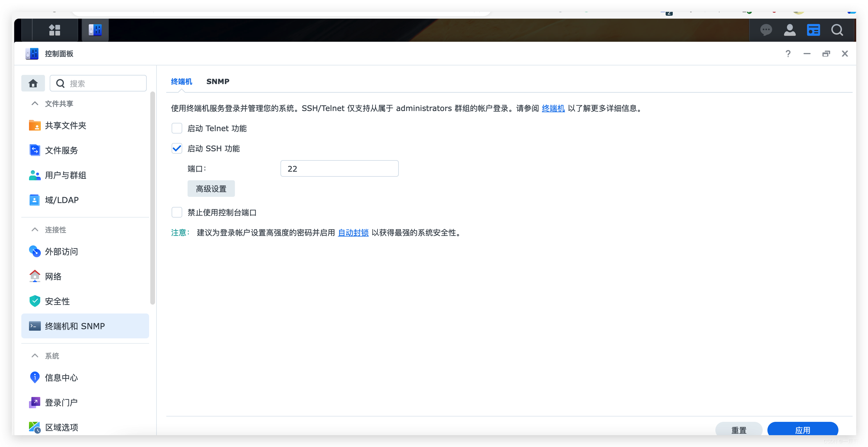This screenshot has height=447, width=868.
Task: Collapse the System (系统) section
Action: coord(35,356)
